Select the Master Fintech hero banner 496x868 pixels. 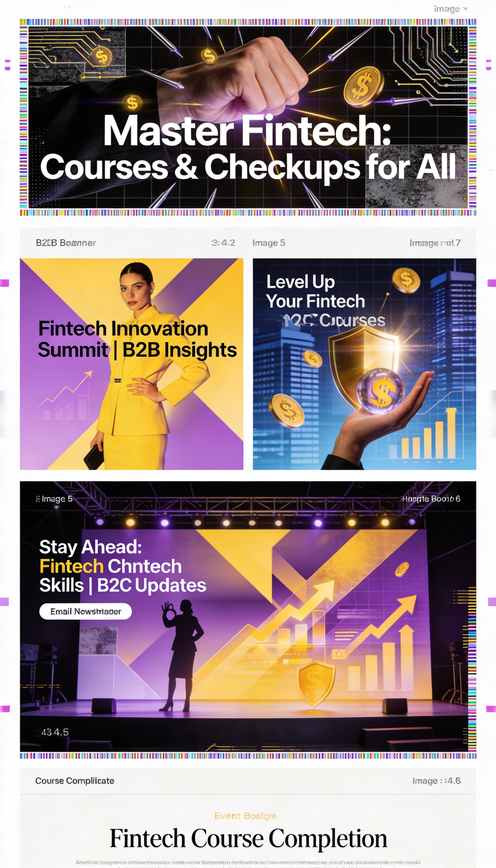click(x=248, y=117)
